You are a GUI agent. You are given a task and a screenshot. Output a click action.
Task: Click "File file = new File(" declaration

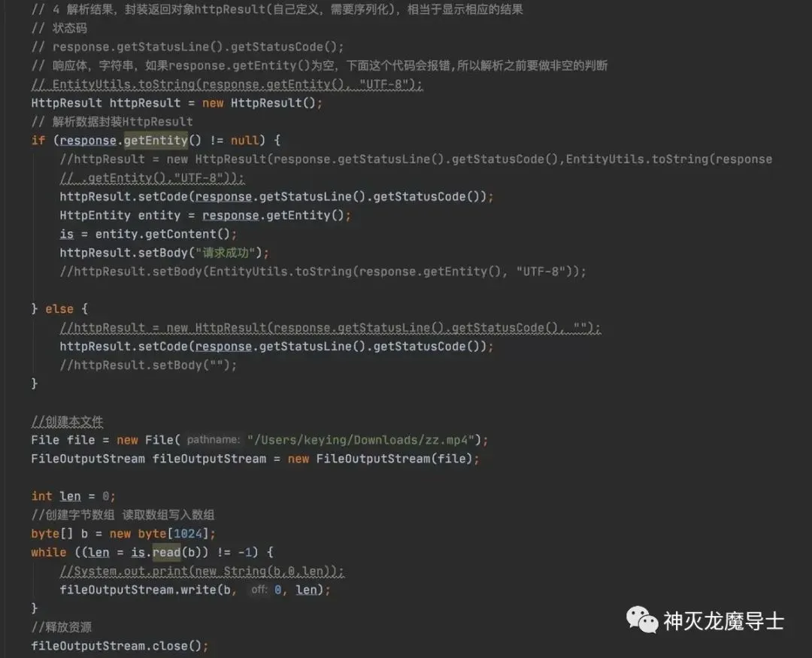(106, 440)
